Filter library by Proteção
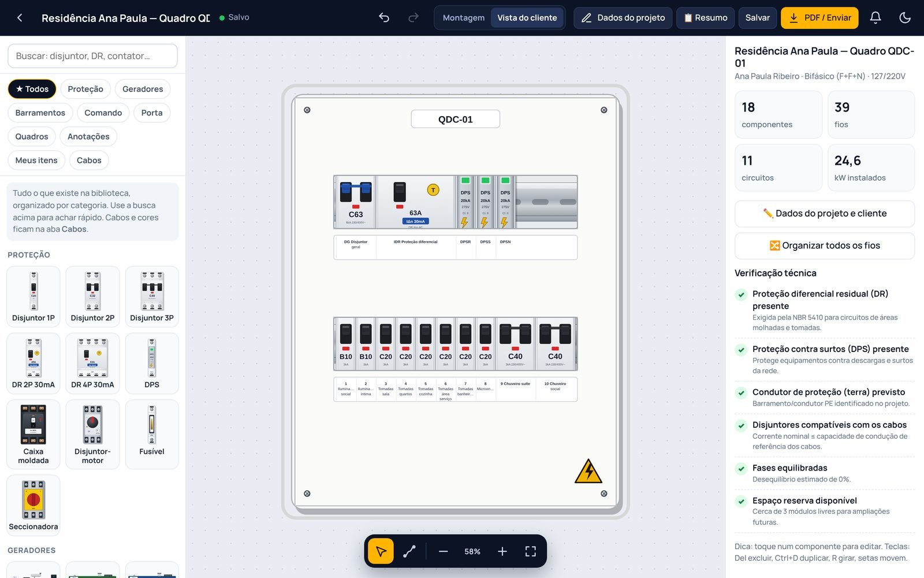Screen dimensions: 924x578 (85, 89)
